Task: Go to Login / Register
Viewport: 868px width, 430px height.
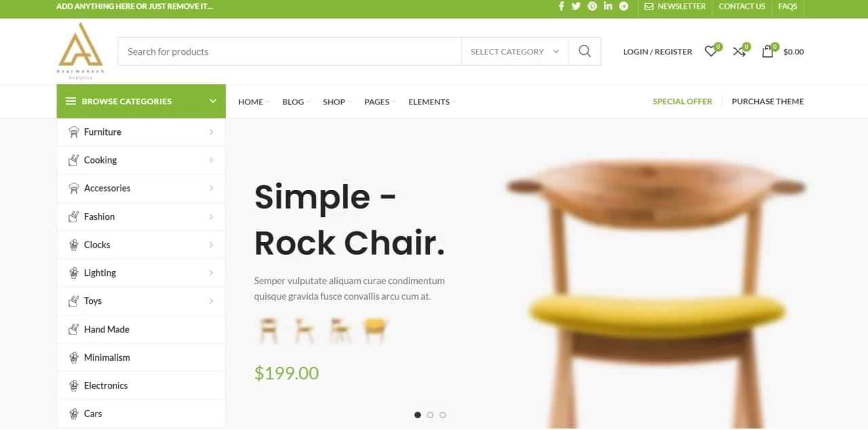Action: [658, 52]
